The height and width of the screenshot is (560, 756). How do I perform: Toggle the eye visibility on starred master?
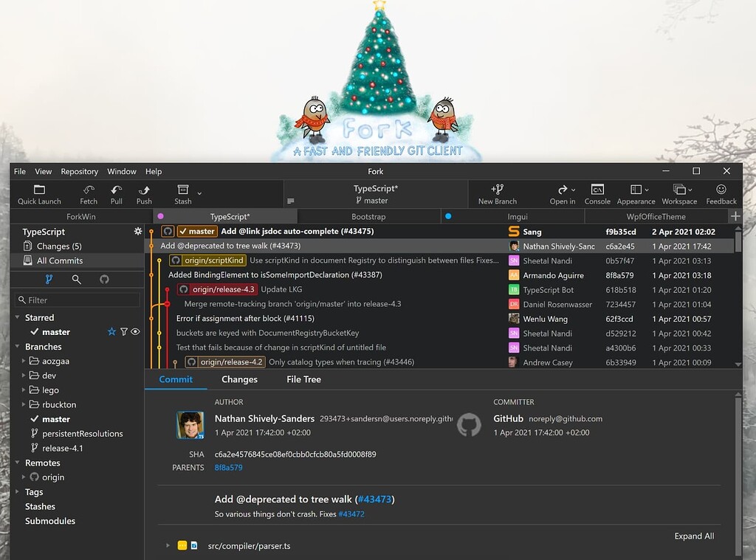click(136, 331)
